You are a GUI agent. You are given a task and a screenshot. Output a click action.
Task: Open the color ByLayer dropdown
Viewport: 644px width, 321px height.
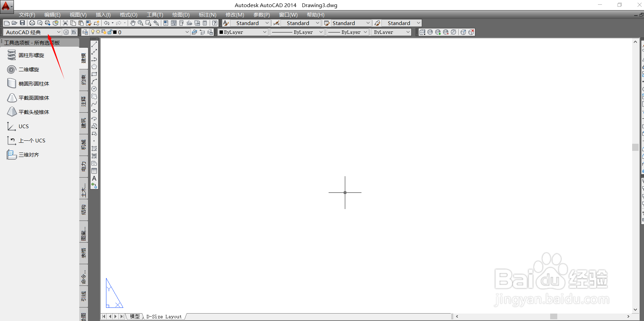(243, 32)
